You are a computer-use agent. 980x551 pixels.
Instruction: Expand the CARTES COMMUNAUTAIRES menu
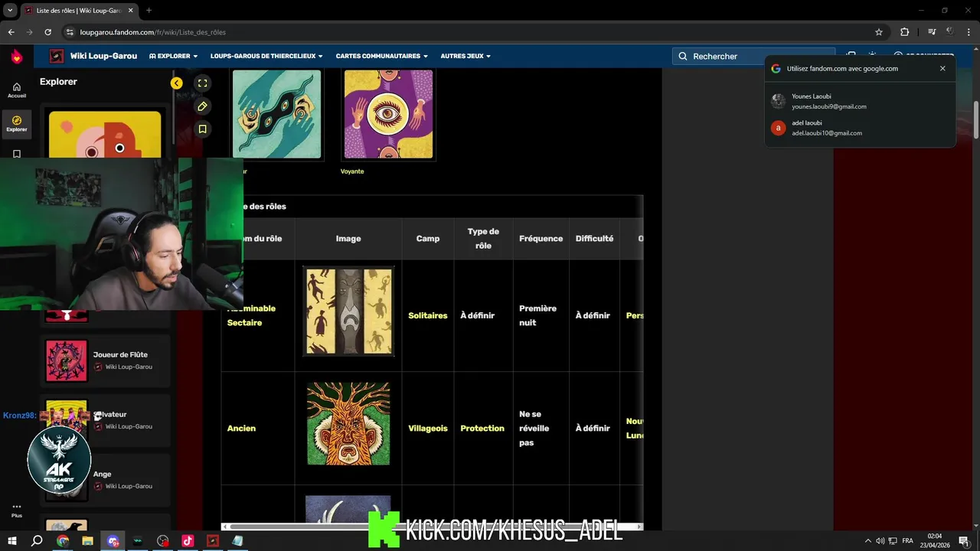[x=381, y=56]
